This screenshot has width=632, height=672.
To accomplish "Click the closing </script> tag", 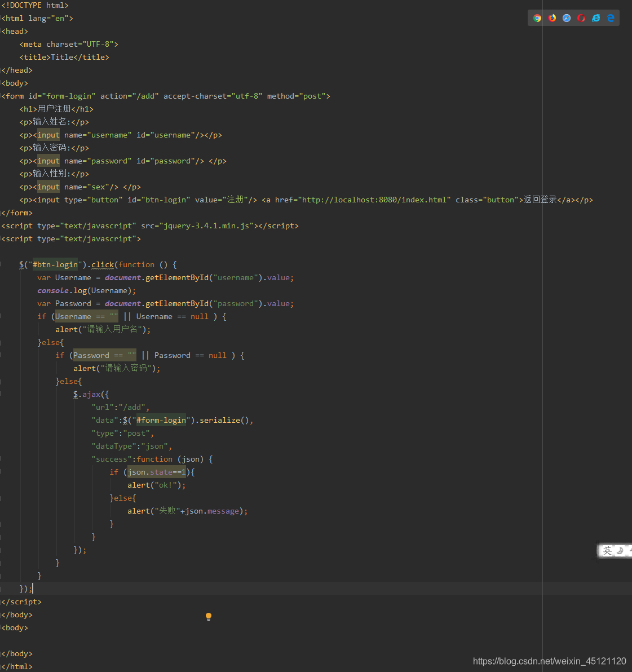I will point(21,602).
